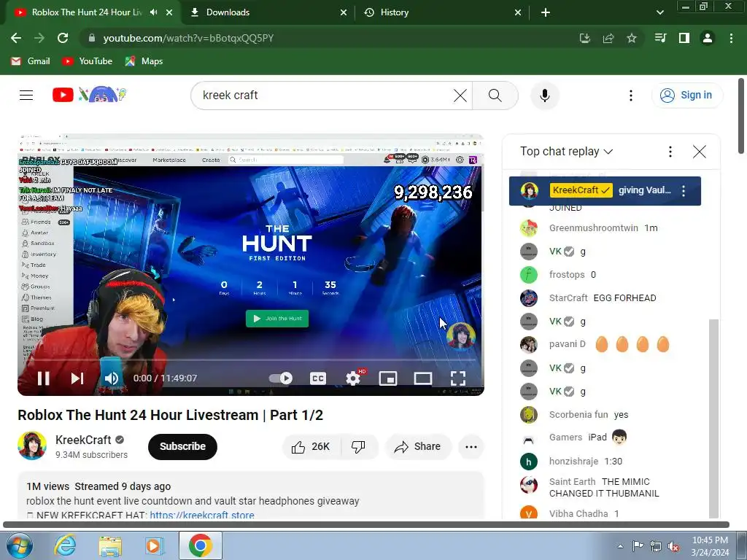Subscribe to KreekCraft

[182, 447]
